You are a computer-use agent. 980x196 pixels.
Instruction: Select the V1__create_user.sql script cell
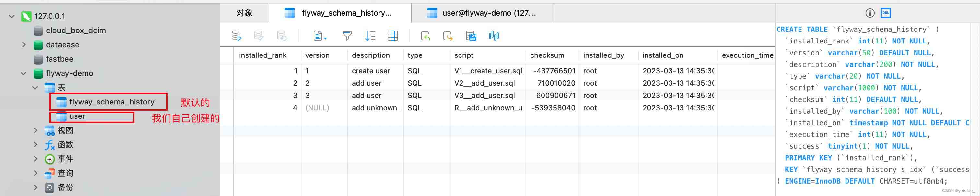[488, 71]
